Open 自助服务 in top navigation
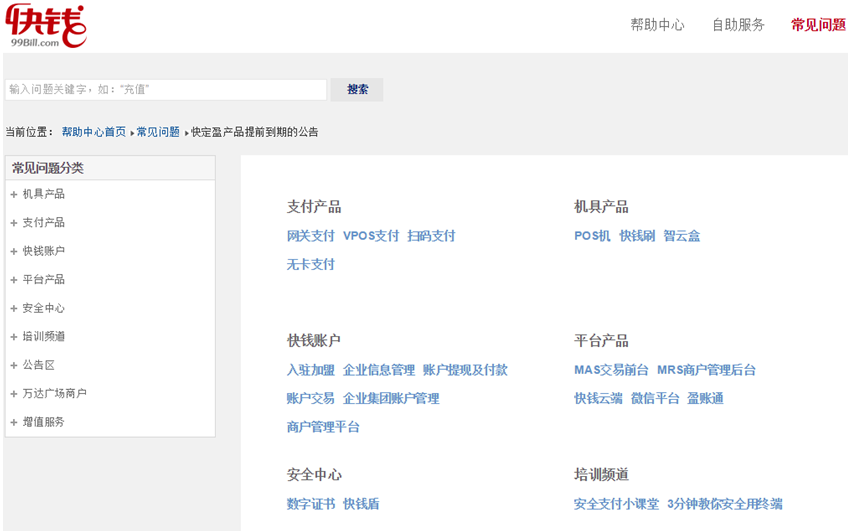The image size is (848, 531). (x=738, y=25)
